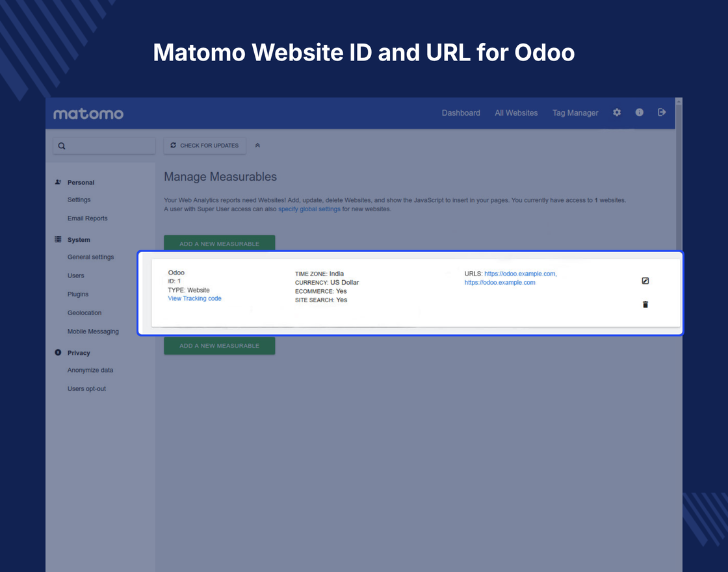Edit the Odoo measurable with pencil icon
Image resolution: width=728 pixels, height=572 pixels.
(x=645, y=281)
